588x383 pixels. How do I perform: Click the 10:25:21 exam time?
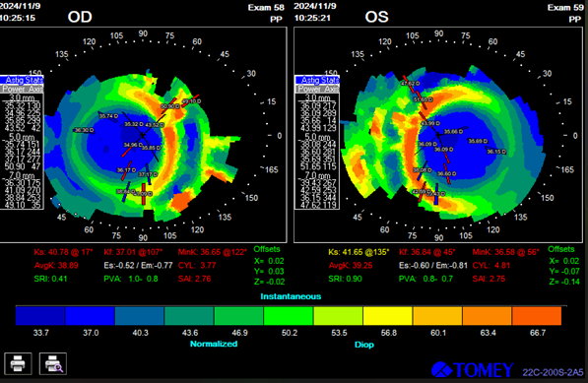tap(312, 18)
